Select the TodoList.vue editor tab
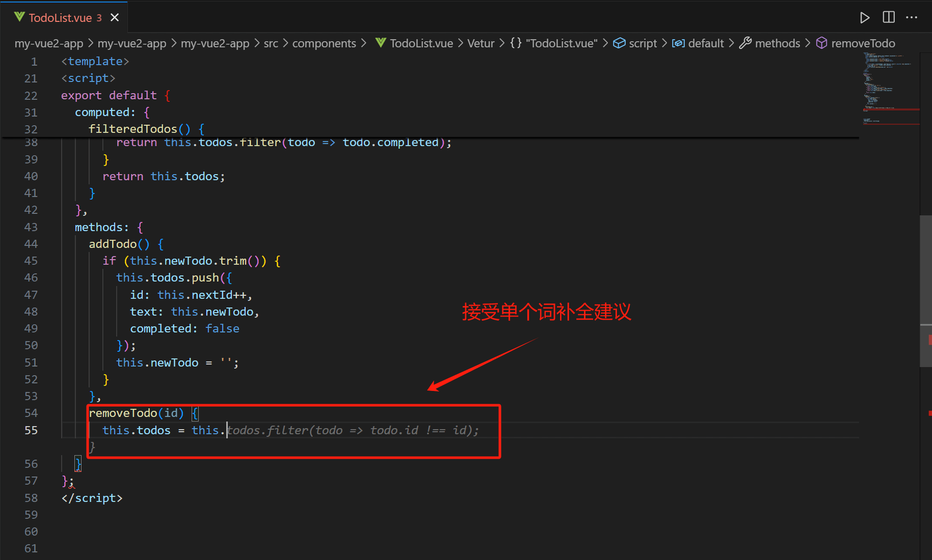 pos(60,18)
